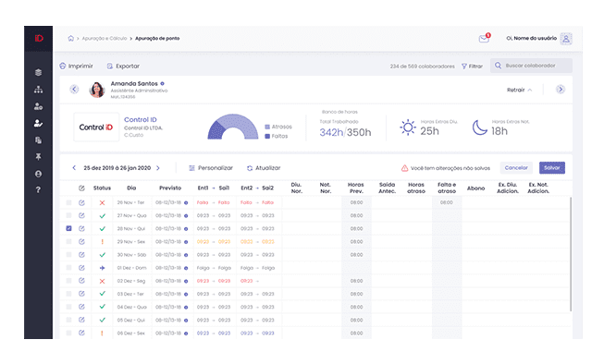The image size is (604, 364).
Task: Open the help question mark sidebar icon
Action: pos(38,189)
